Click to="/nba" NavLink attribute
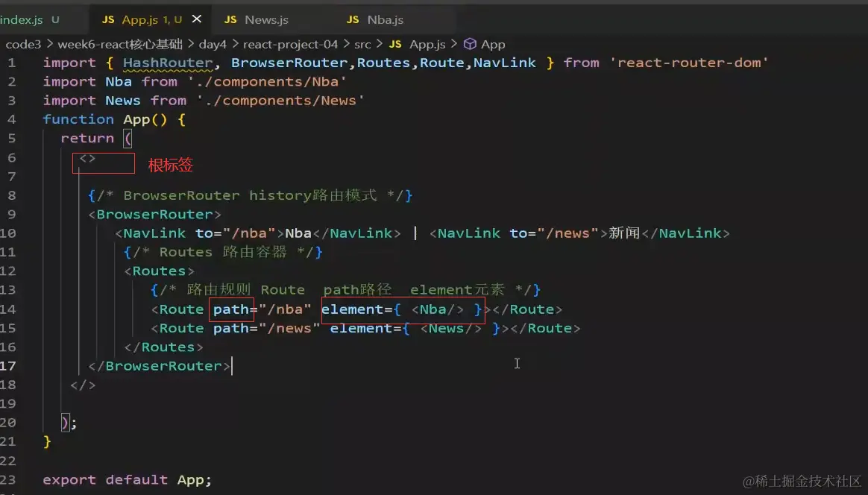The height and width of the screenshot is (495, 868). tap(235, 233)
